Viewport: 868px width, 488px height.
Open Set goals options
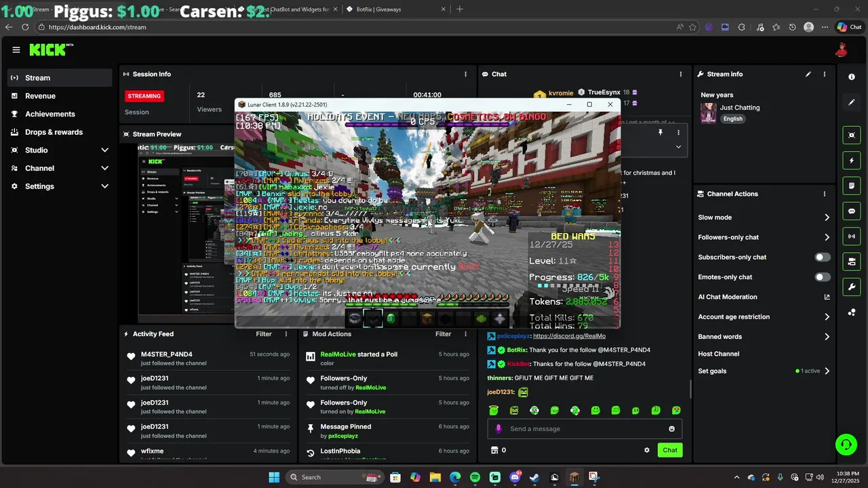click(764, 371)
